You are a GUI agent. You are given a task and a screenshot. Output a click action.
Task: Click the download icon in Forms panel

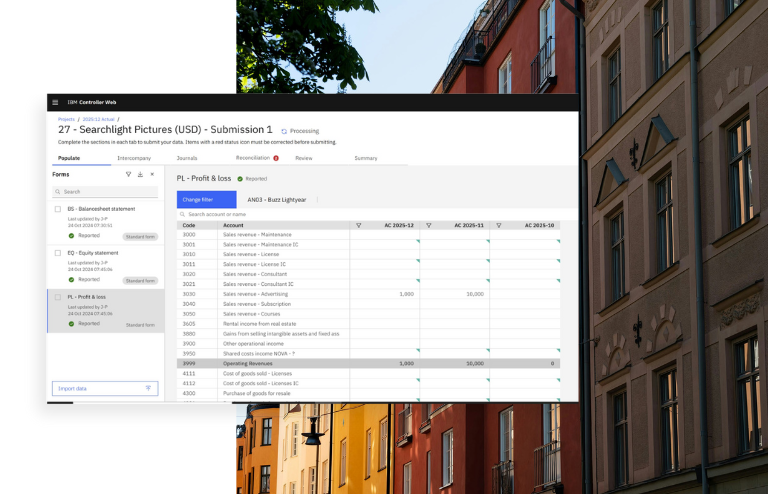140,174
